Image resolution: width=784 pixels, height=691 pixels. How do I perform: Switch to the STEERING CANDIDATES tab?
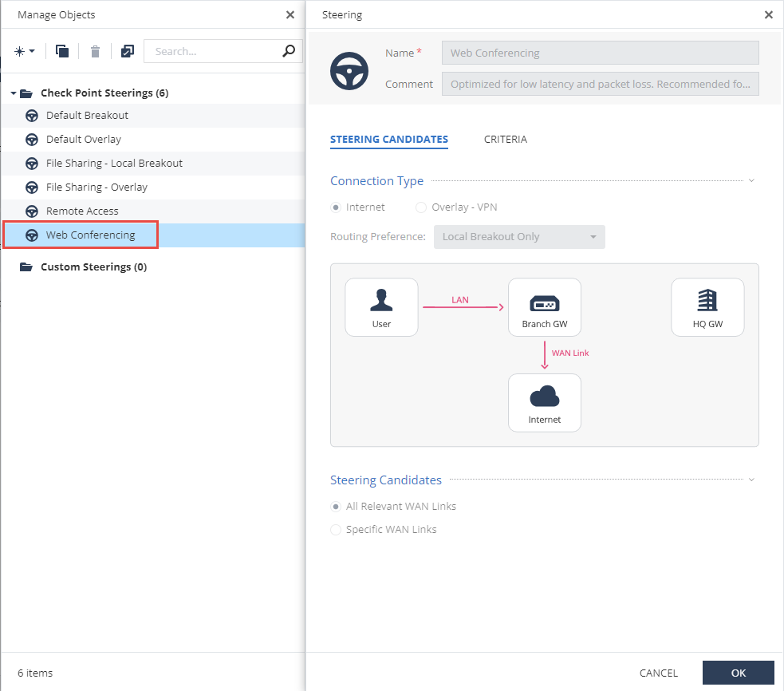pyautogui.click(x=389, y=140)
